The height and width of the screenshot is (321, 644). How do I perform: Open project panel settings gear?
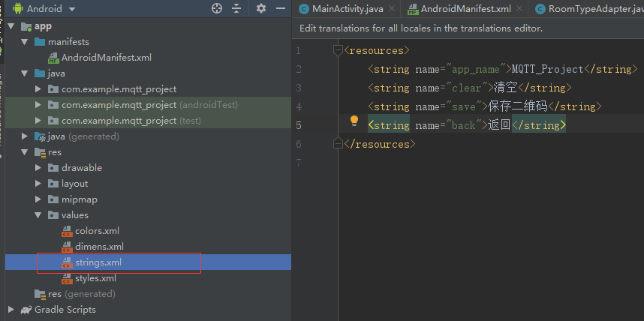260,8
